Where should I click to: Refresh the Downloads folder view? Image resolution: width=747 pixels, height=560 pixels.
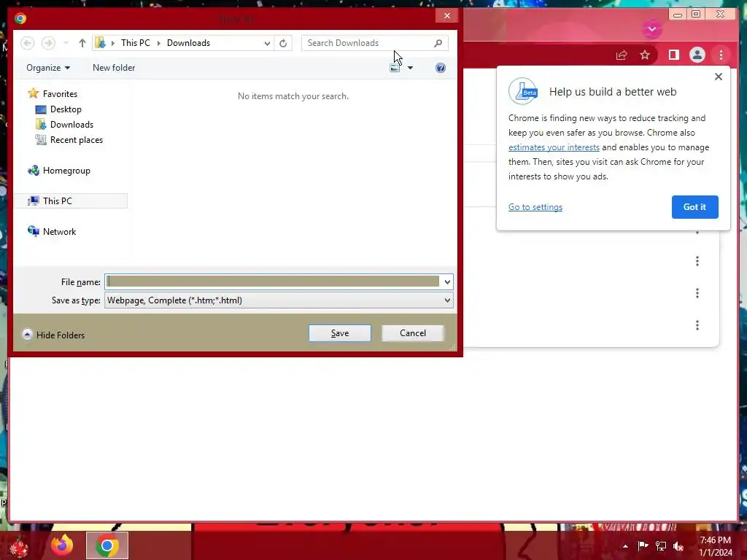pos(283,43)
